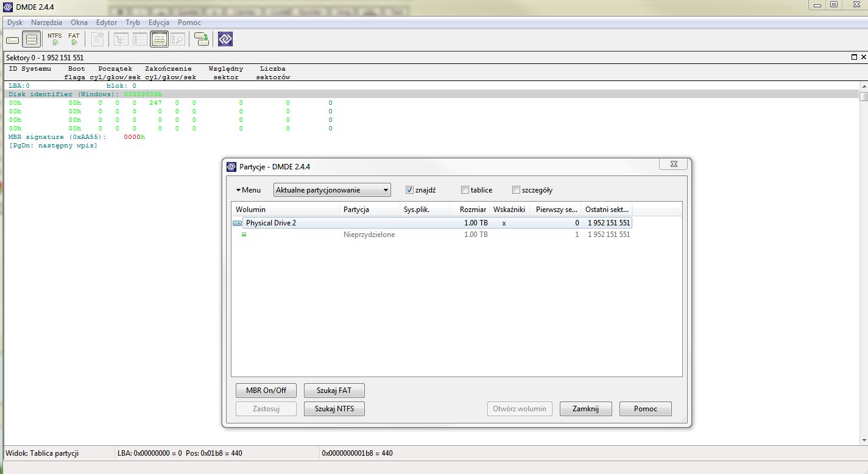
Task: Click the MBR signature (0xAA55) line
Action: [x=77, y=137]
